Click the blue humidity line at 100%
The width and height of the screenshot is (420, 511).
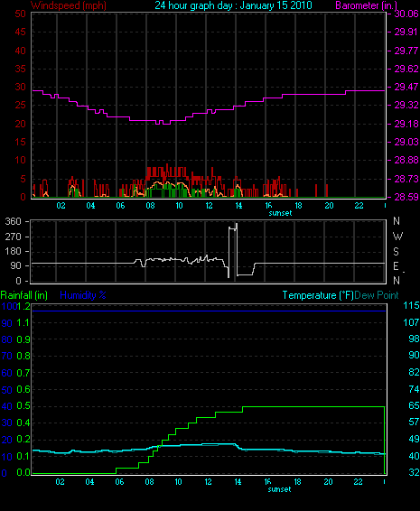(x=209, y=311)
